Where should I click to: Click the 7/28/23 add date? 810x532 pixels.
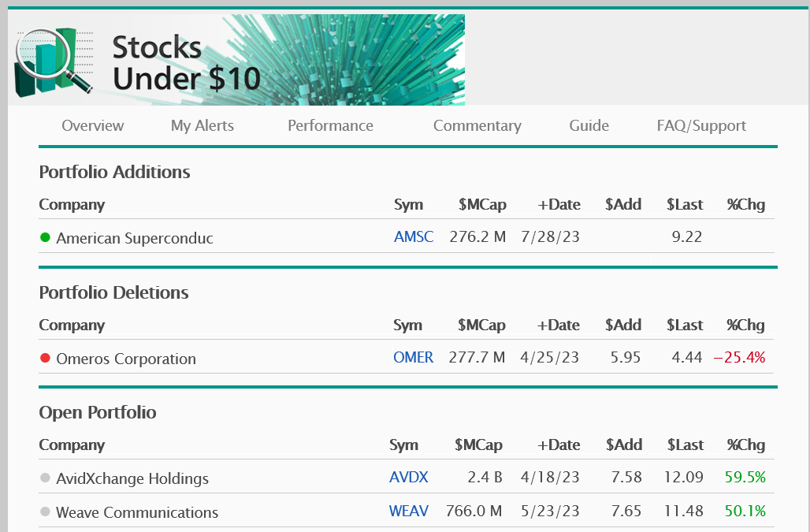point(550,236)
